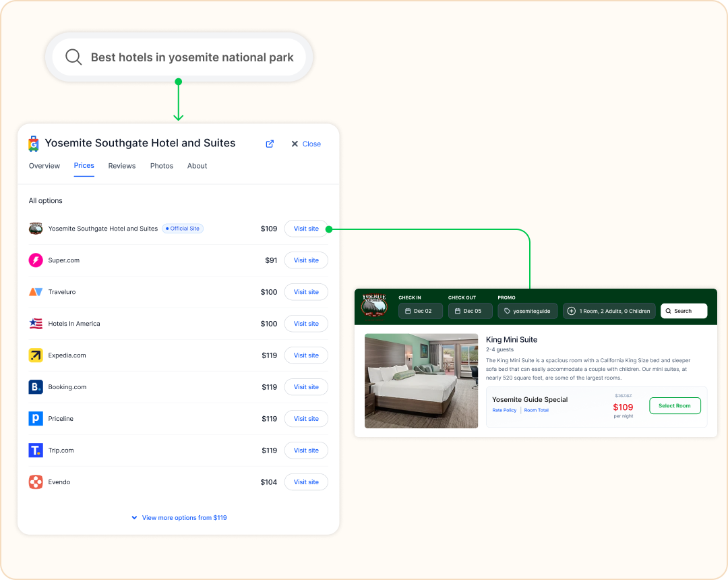Click the promo tag icon
The width and height of the screenshot is (728, 580).
(507, 311)
